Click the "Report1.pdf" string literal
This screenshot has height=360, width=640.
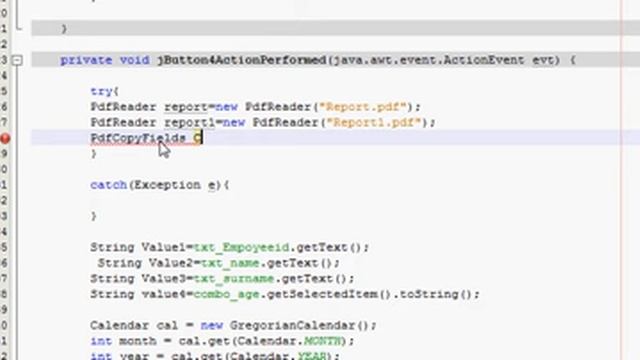click(x=373, y=122)
